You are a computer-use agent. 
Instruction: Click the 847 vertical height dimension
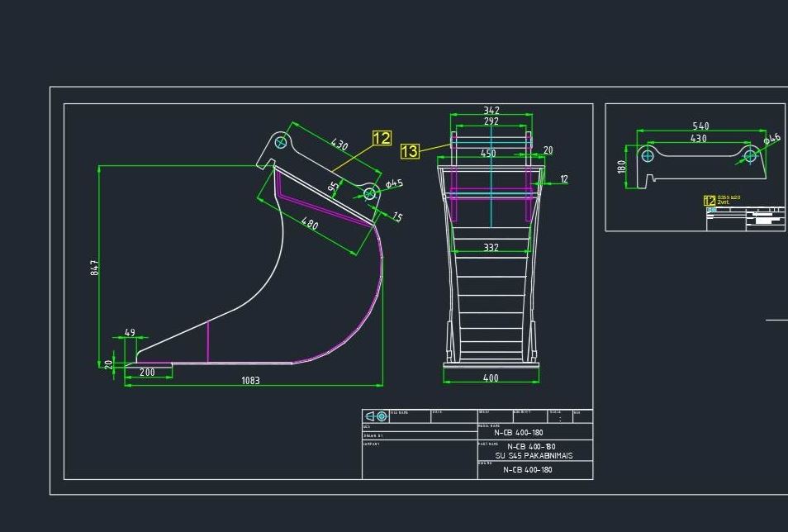95,267
